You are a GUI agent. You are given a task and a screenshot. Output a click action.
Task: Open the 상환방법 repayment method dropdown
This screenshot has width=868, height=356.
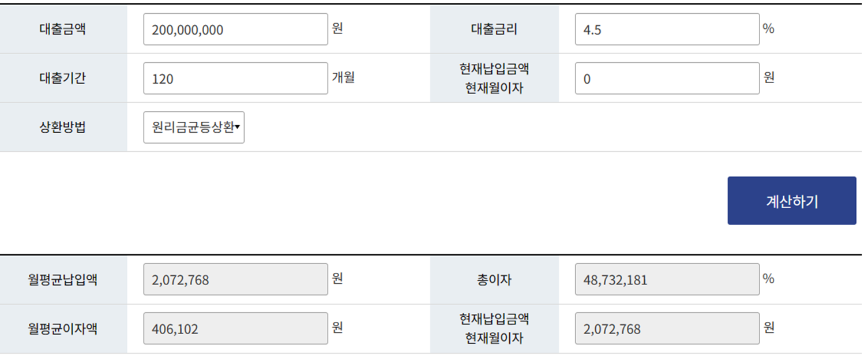tap(193, 127)
